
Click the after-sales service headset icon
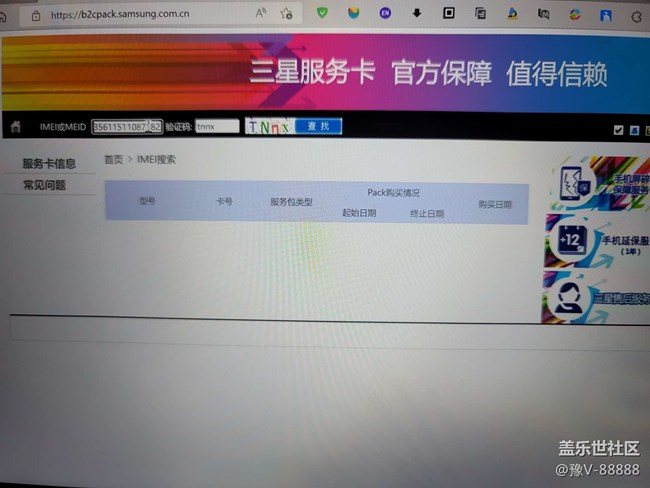click(x=567, y=297)
